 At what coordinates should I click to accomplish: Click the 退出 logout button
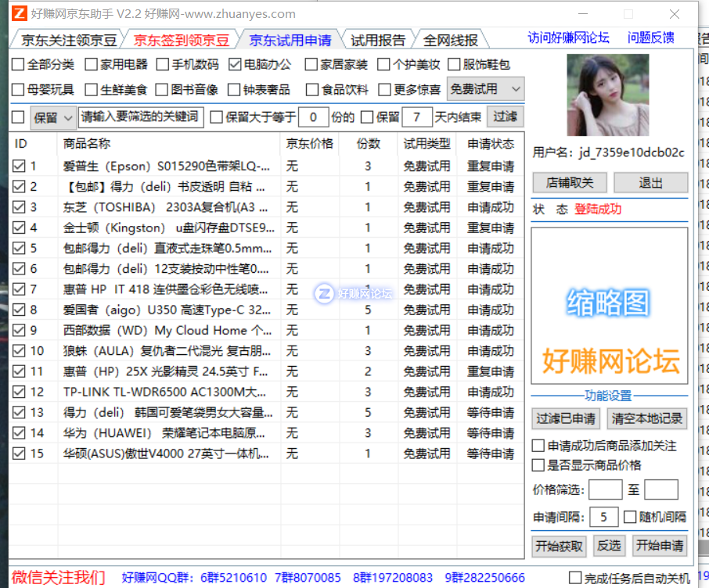650,183
